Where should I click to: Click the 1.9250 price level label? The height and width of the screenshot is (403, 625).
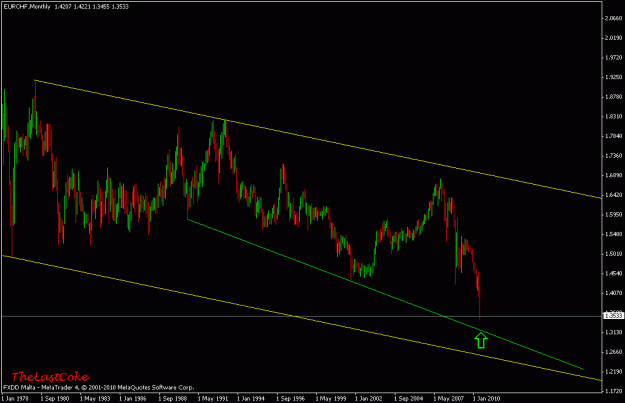(x=613, y=77)
